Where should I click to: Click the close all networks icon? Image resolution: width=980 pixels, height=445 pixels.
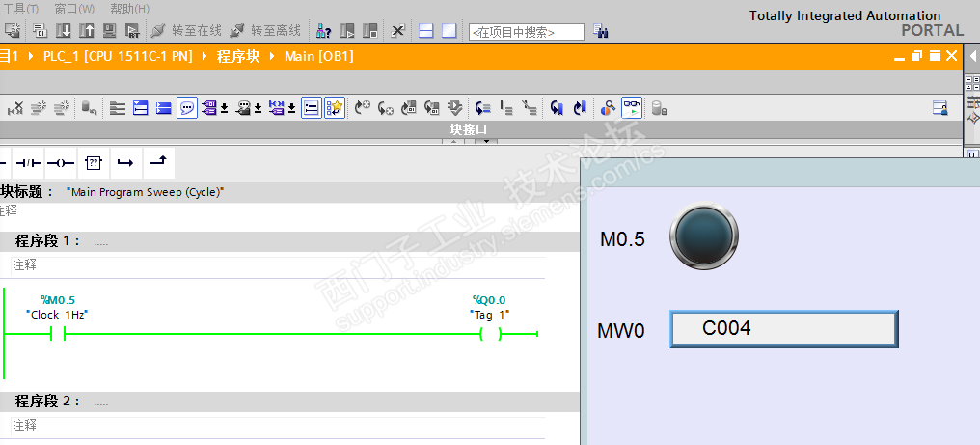(164, 108)
